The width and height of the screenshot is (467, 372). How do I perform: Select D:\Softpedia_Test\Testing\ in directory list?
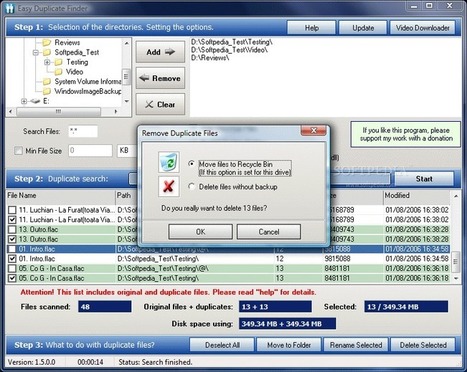click(x=232, y=42)
